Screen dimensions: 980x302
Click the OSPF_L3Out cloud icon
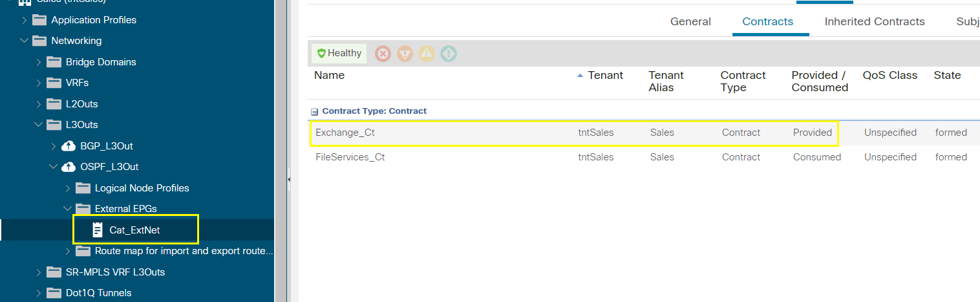pyautogui.click(x=69, y=167)
